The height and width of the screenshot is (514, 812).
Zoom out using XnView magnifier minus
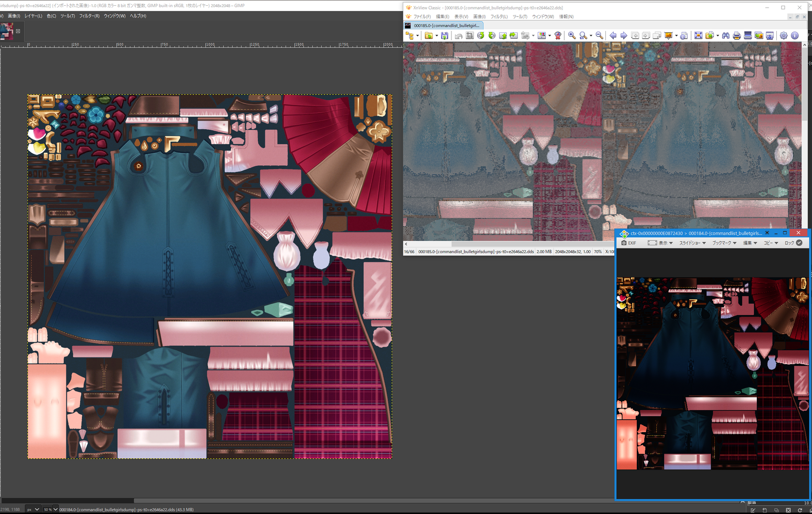(600, 36)
